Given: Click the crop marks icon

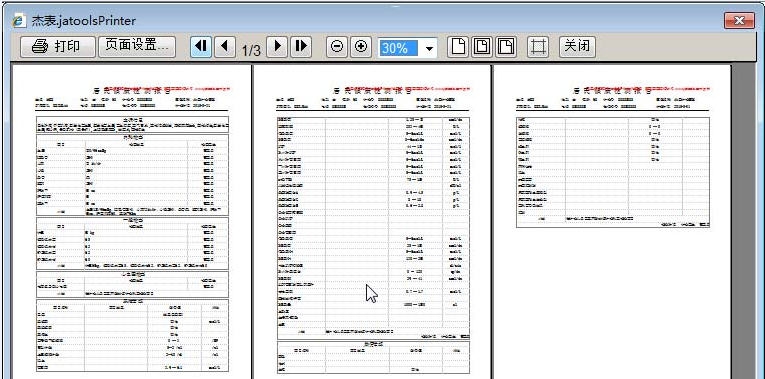Looking at the screenshot, I should click(538, 47).
